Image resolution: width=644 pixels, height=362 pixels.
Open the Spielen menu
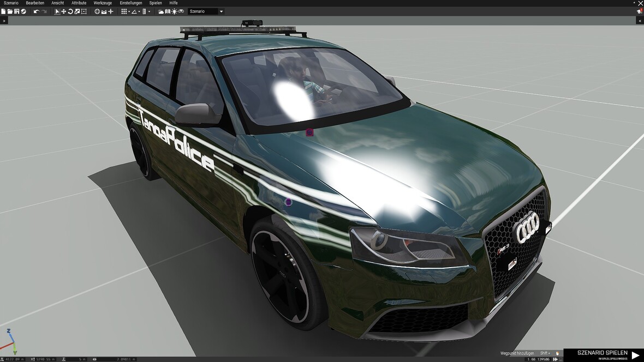156,3
